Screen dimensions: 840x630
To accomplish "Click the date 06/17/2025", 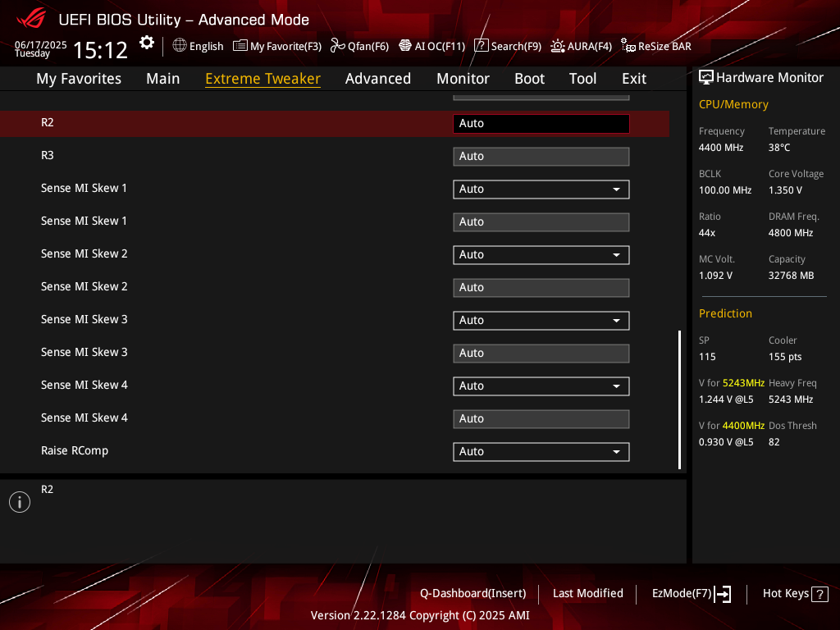I will 41,44.
